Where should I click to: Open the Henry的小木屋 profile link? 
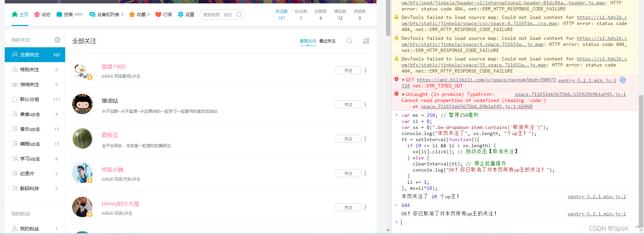tap(120, 204)
